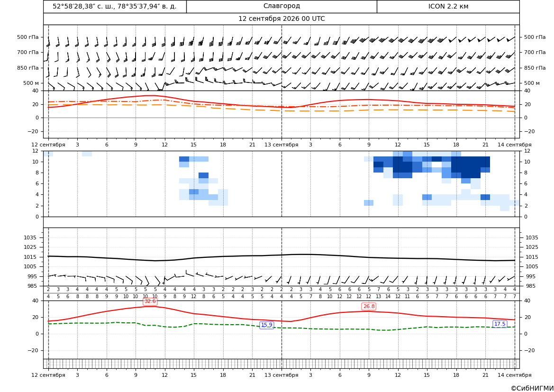Click the 13 сентября label under upper temperature chart

coord(282,145)
